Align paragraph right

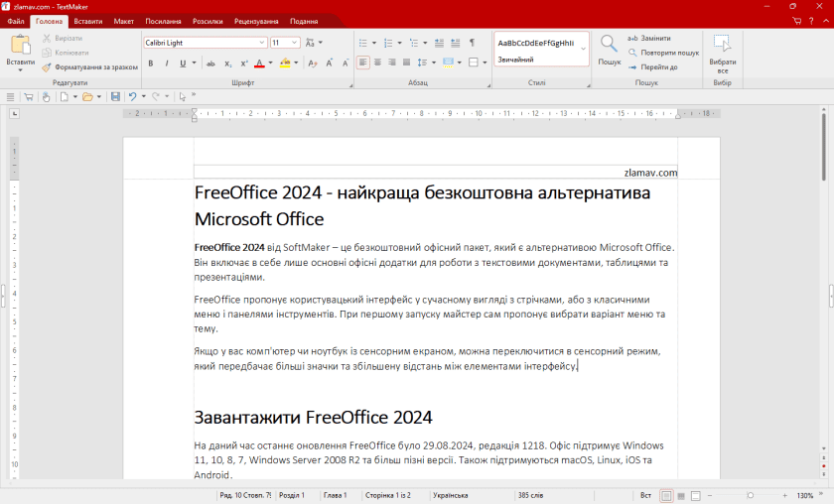392,63
